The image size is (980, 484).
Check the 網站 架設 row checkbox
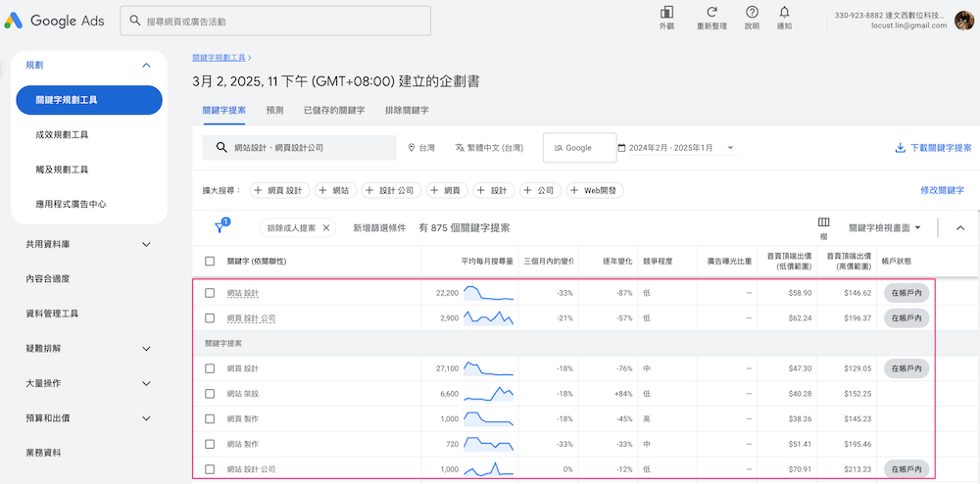[210, 394]
